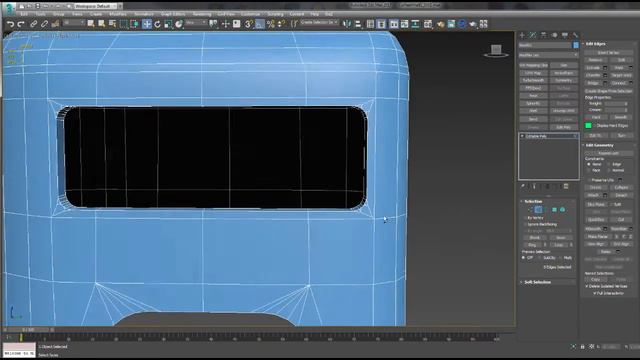640x360 pixels.
Task: Click the Insert Vertex button
Action: [x=608, y=53]
